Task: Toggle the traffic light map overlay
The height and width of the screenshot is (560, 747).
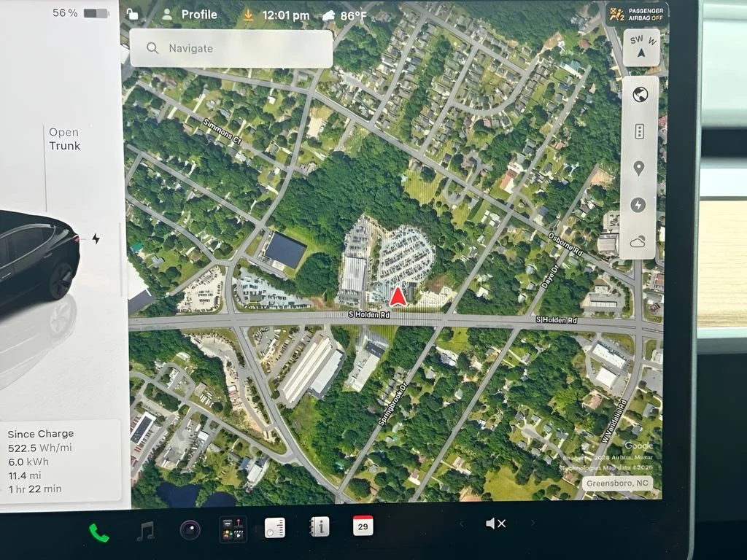Action: (x=639, y=131)
